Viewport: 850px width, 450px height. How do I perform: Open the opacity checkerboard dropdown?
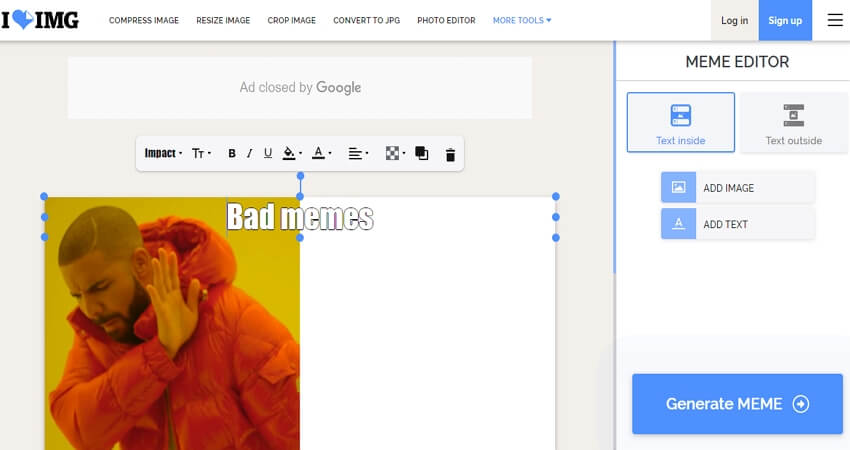click(x=395, y=153)
